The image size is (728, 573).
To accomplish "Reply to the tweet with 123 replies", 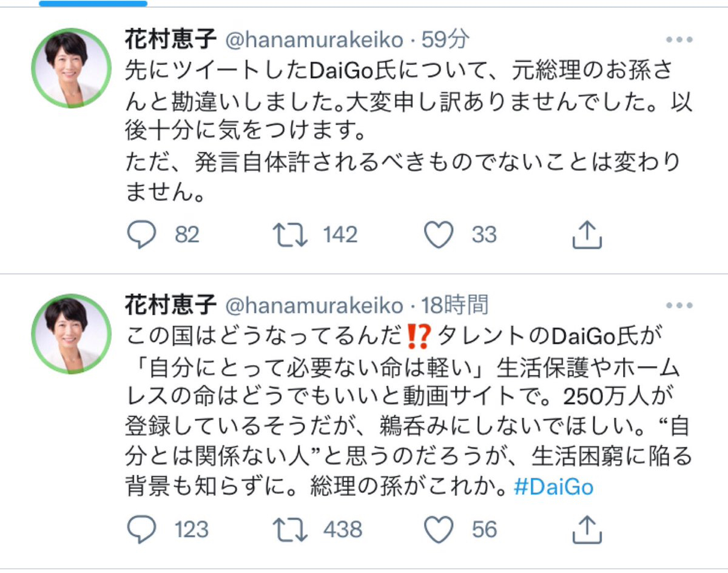I will 141,529.
